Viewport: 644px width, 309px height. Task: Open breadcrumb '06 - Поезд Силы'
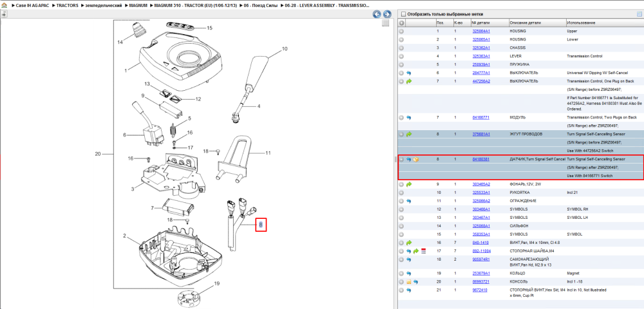click(x=261, y=6)
